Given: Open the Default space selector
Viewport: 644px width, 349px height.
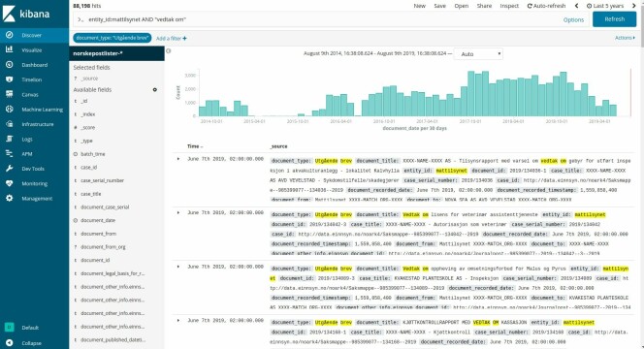Looking at the screenshot, I should point(35,328).
